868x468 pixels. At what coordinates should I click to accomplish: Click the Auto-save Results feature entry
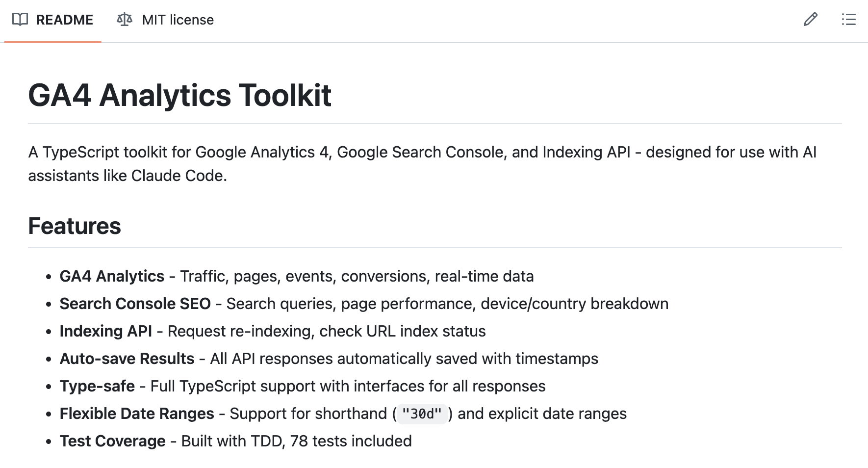coord(127,359)
